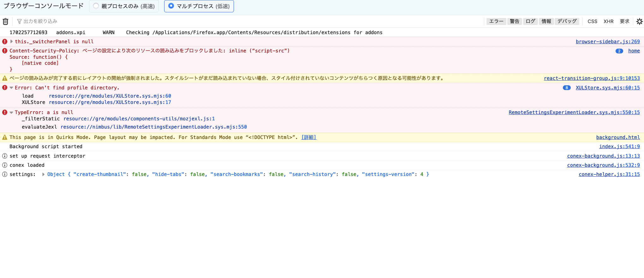Screen dimensions: 644x278
Task: Click the repeat count badge showing 8
Action: pos(567,88)
